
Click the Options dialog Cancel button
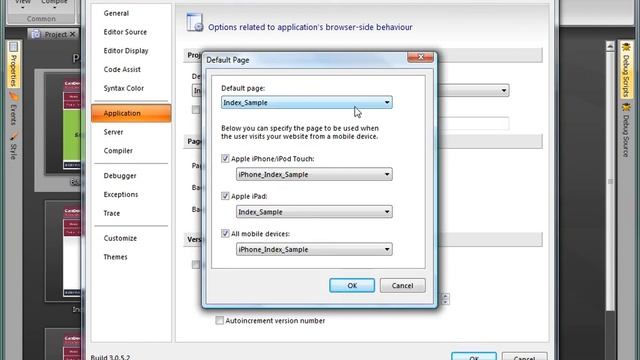[x=524, y=356]
